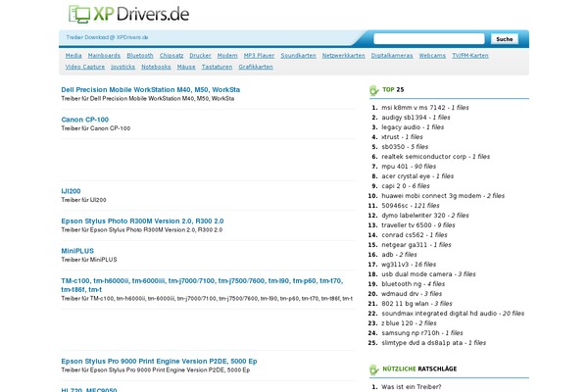Select 'audigy sb1394' entry
Viewport: 588px width, 392px height.
(404, 118)
